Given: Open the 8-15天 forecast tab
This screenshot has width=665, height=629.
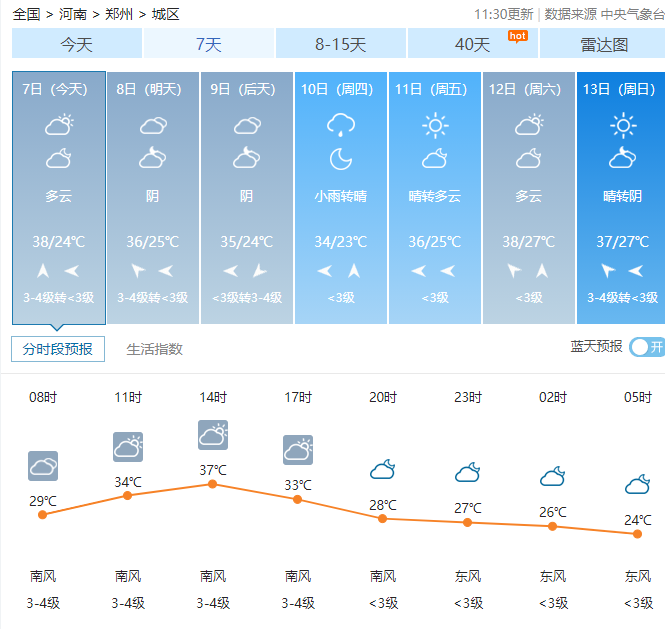Looking at the screenshot, I should pyautogui.click(x=341, y=44).
